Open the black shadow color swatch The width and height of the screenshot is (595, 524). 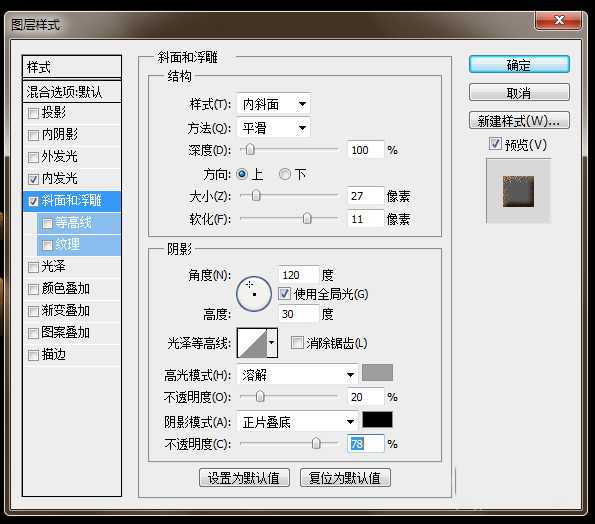click(x=377, y=420)
